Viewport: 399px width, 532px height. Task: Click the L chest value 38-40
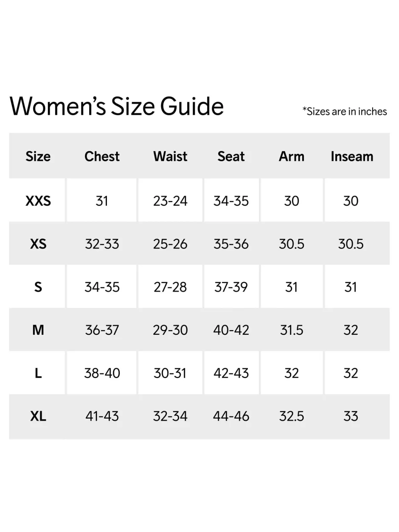(x=102, y=373)
